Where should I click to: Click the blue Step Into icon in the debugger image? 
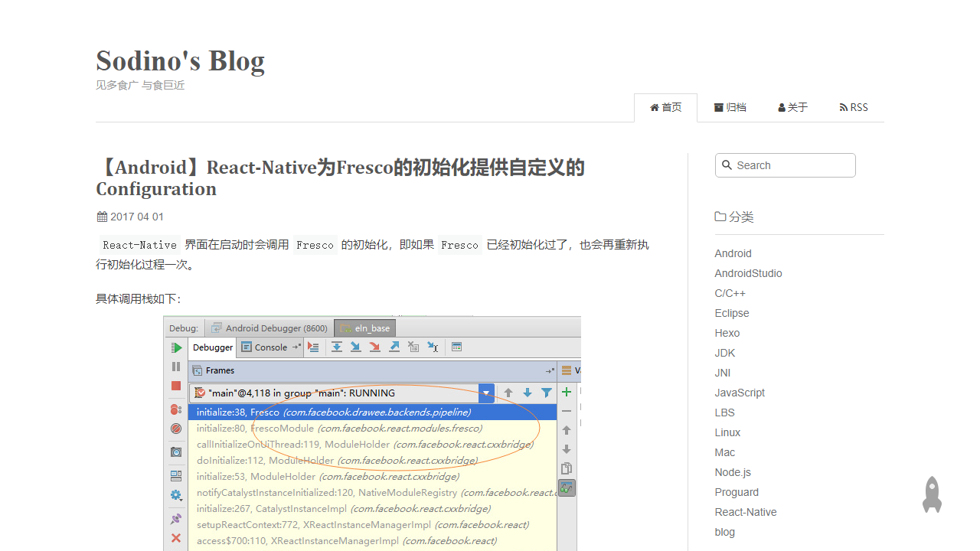click(x=356, y=347)
